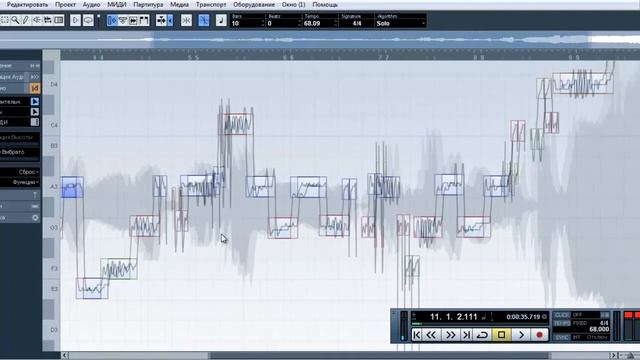The height and width of the screenshot is (360, 640).
Task: Select the Draw pencil tool
Action: tap(26, 20)
